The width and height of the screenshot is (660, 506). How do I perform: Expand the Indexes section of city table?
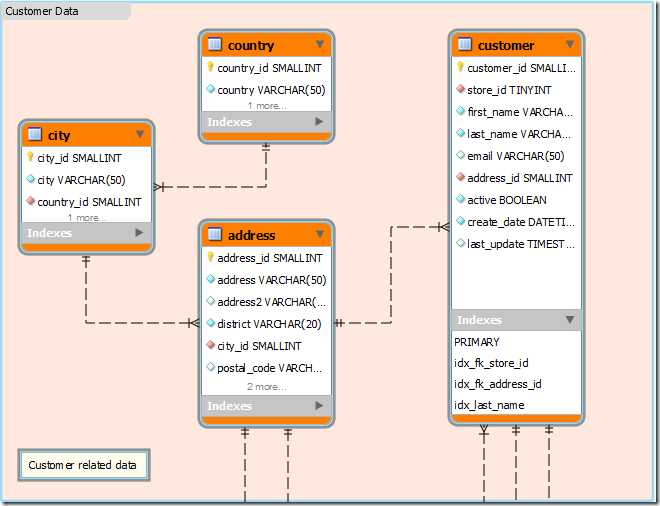coord(139,232)
